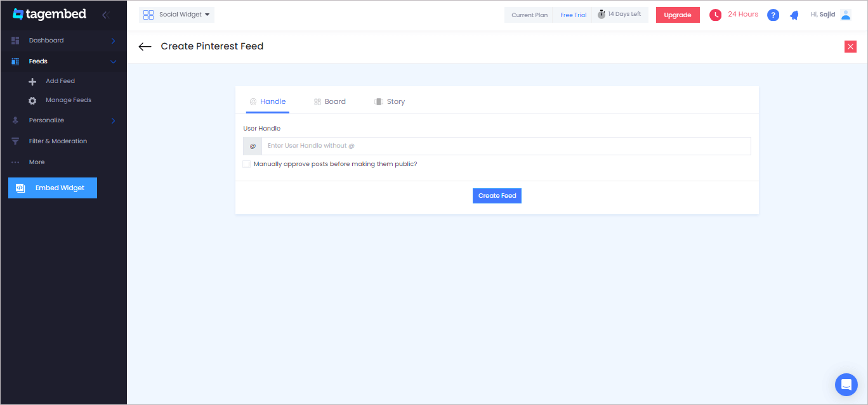Open the Social Widget dropdown
Viewport: 868px width, 405px height.
[176, 15]
